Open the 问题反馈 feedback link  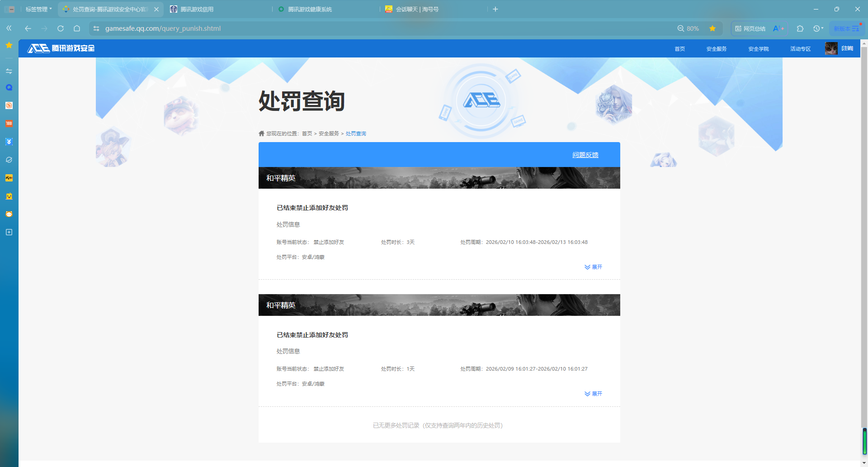click(585, 155)
